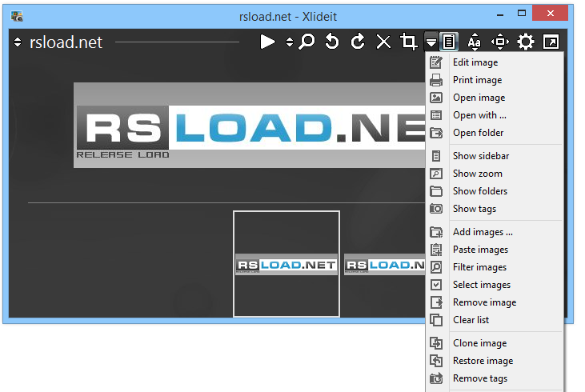Rotate image counterclockwise

point(331,42)
